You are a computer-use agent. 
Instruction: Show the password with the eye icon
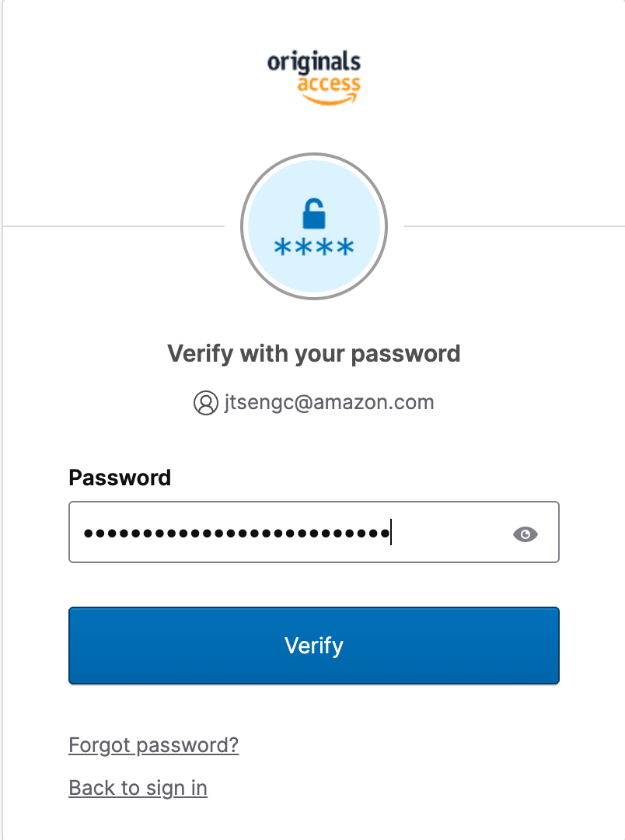click(525, 534)
